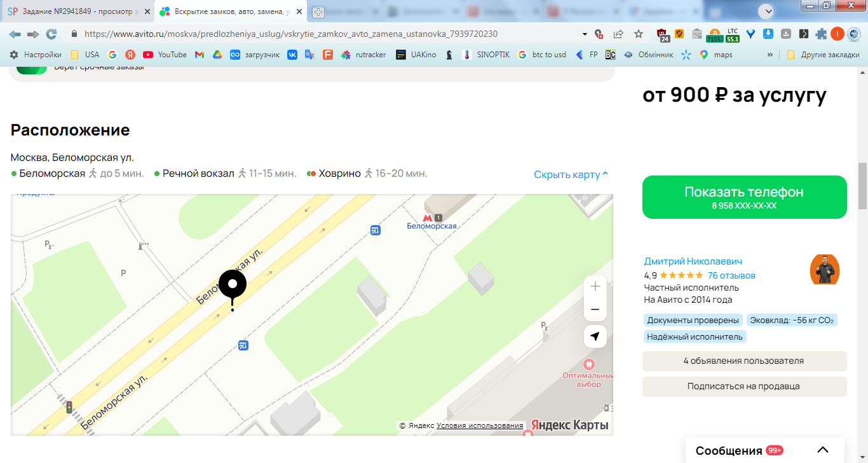Screen dimensions: 868x463
Task: Click the tooth icon for Оптимальный выбор
Action: tap(588, 365)
